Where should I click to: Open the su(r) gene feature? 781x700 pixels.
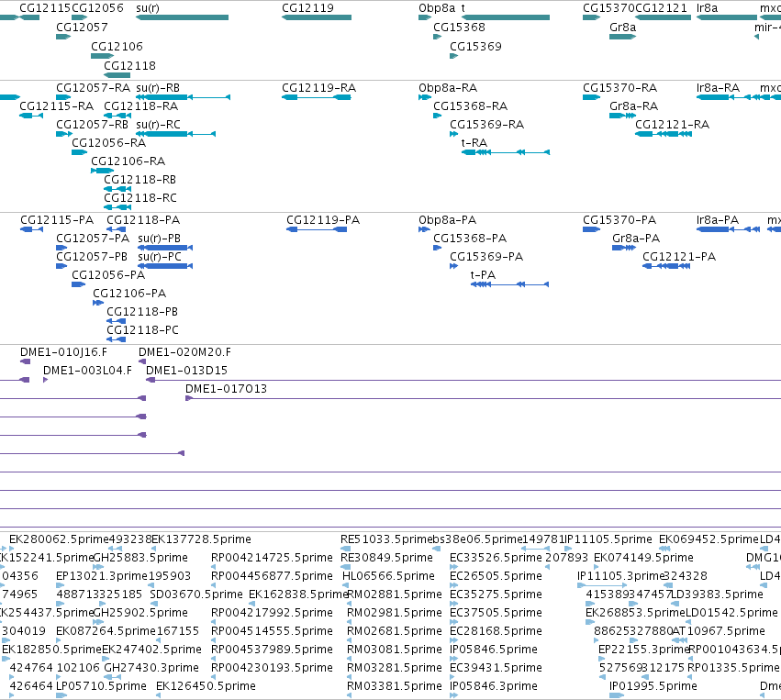[x=183, y=17]
